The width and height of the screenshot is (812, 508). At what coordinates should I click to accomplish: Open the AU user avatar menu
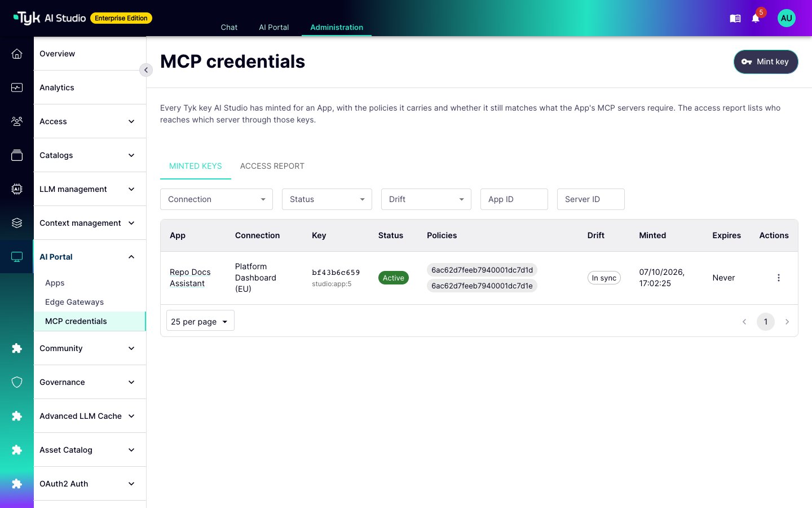pyautogui.click(x=787, y=18)
